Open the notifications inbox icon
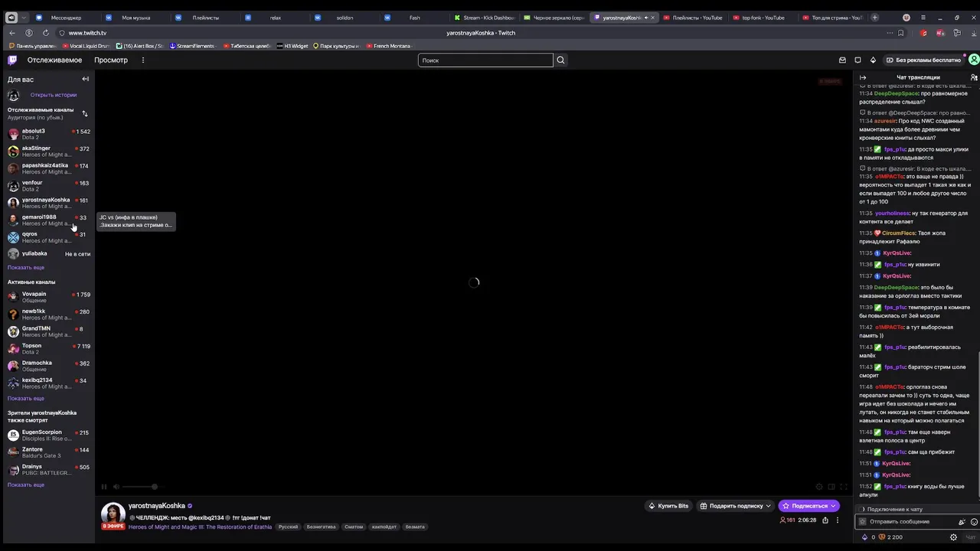 tap(842, 60)
